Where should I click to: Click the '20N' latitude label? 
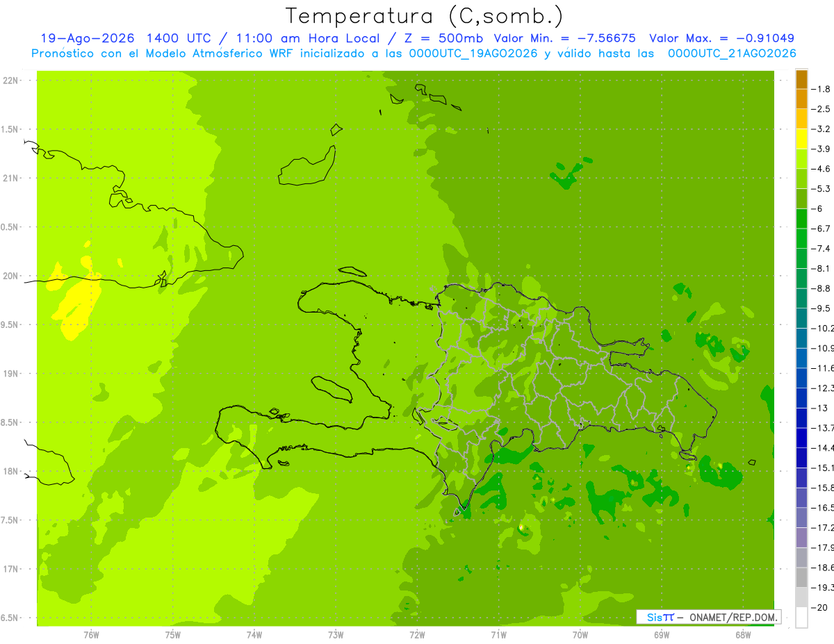11,276
